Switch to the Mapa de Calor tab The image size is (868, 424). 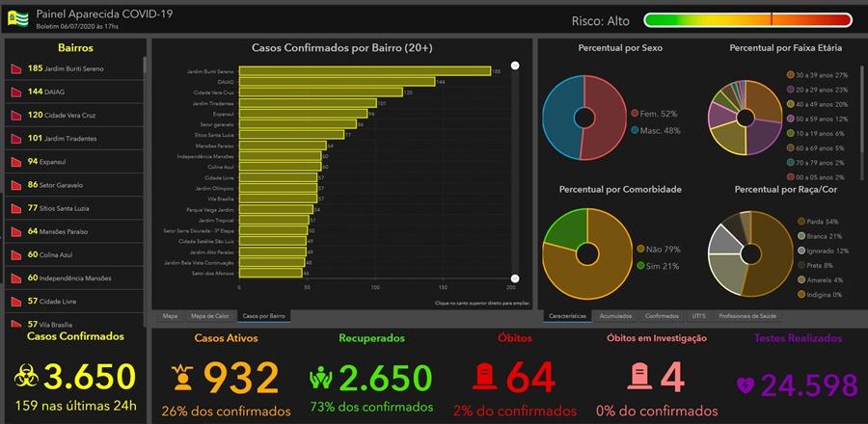[x=209, y=315]
